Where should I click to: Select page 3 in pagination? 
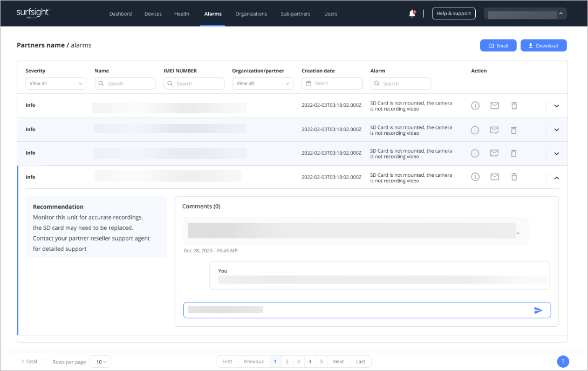pyautogui.click(x=298, y=362)
